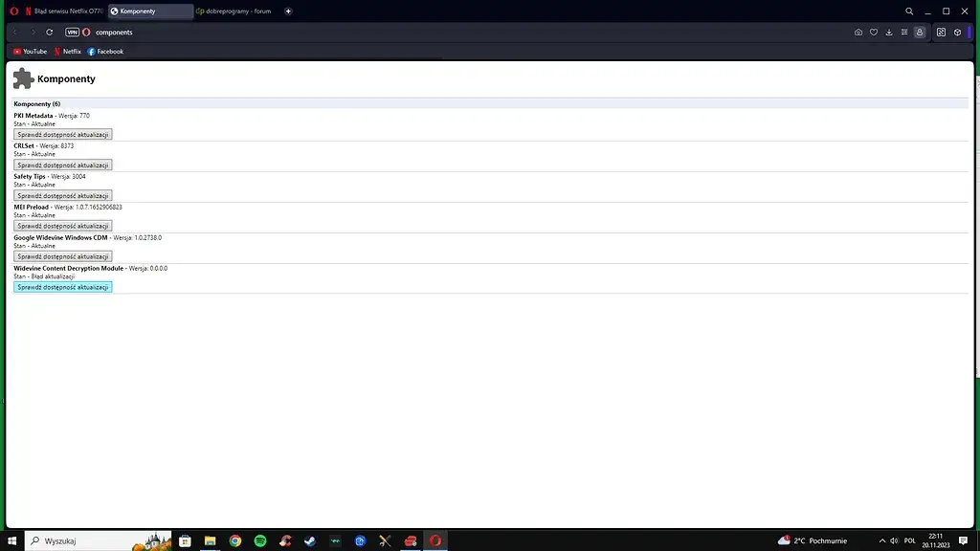This screenshot has height=551, width=980.
Task: Open the profile account icon
Action: click(x=920, y=32)
